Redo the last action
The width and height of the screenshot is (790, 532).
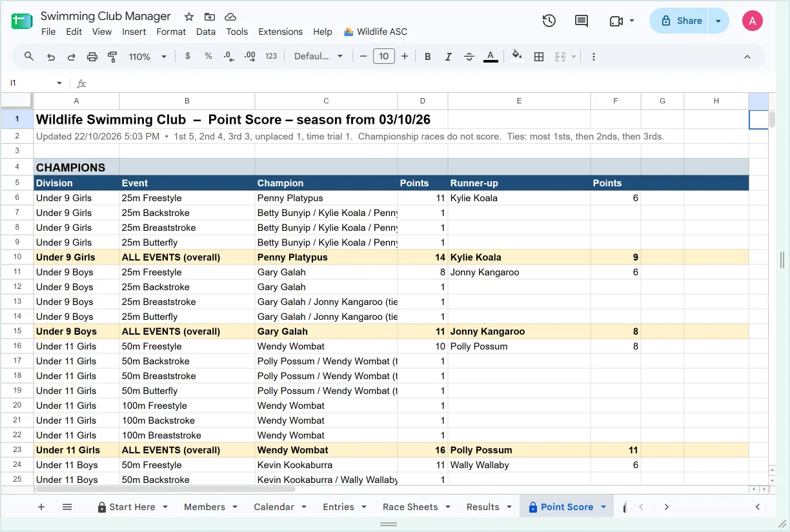tap(72, 57)
